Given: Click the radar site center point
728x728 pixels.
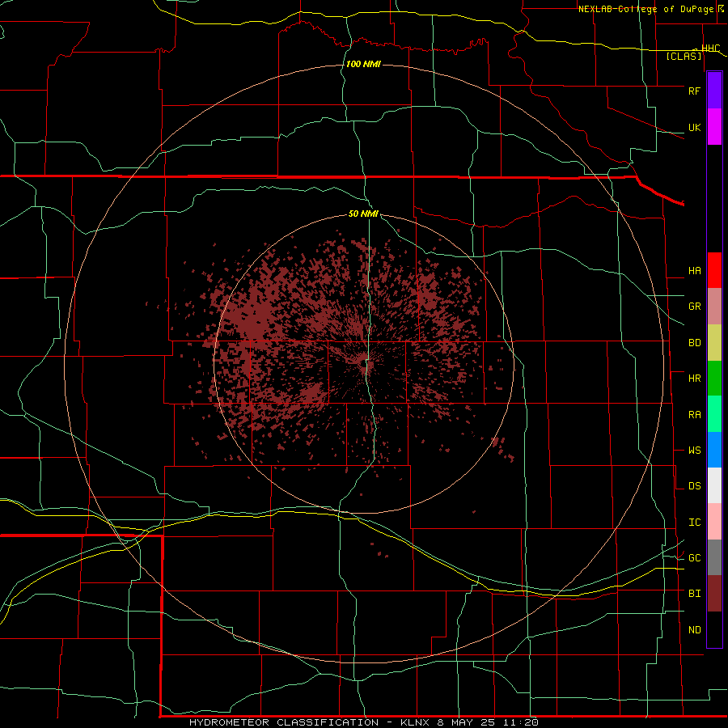Looking at the screenshot, I should click(363, 365).
